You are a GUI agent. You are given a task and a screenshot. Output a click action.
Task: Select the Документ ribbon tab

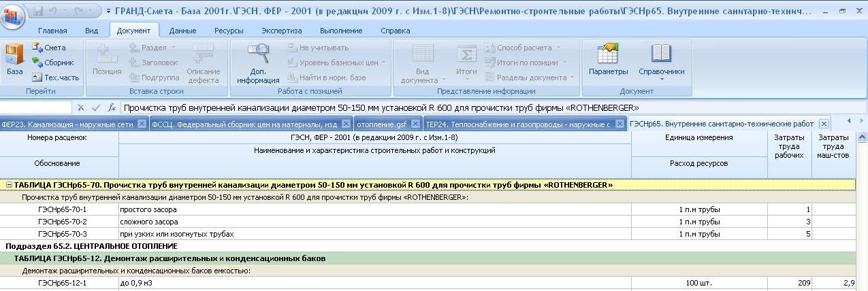click(x=133, y=31)
